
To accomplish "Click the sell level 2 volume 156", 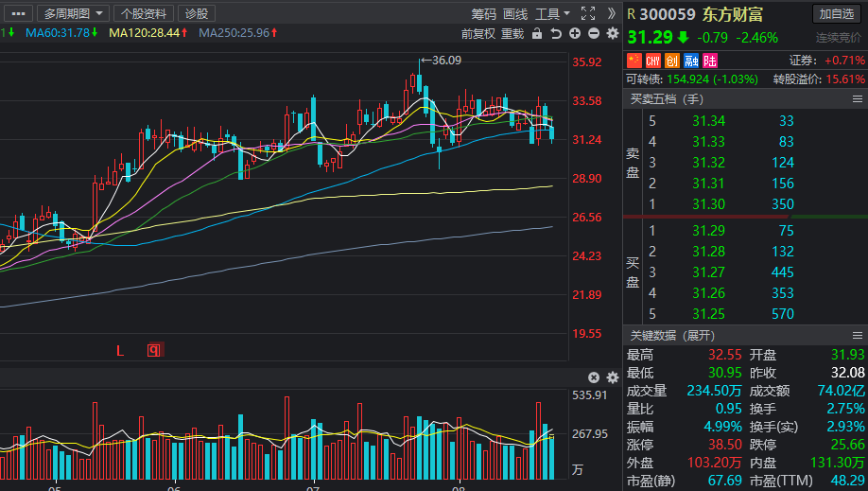I will point(783,184).
